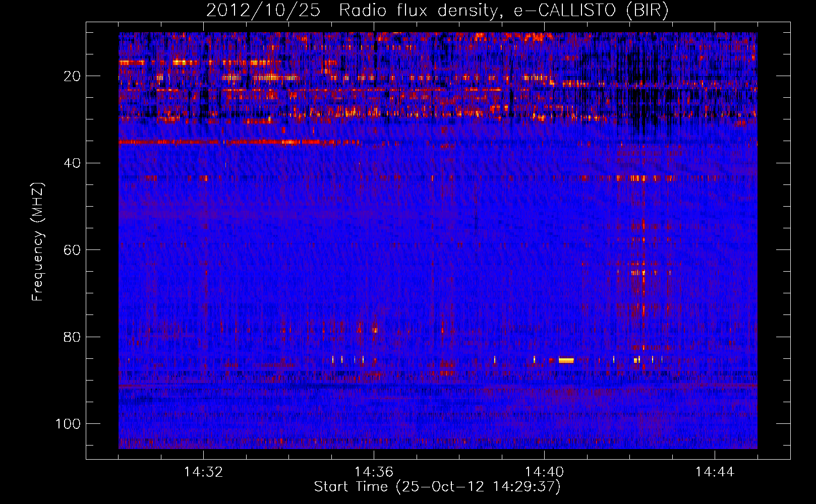Click the 80 MHz frequency tick label
The image size is (816, 504).
point(72,337)
